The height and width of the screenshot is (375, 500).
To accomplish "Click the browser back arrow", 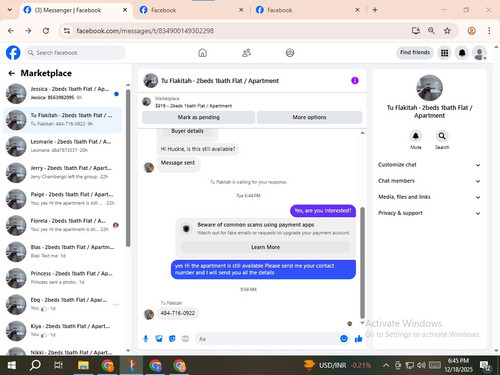I will point(11,31).
